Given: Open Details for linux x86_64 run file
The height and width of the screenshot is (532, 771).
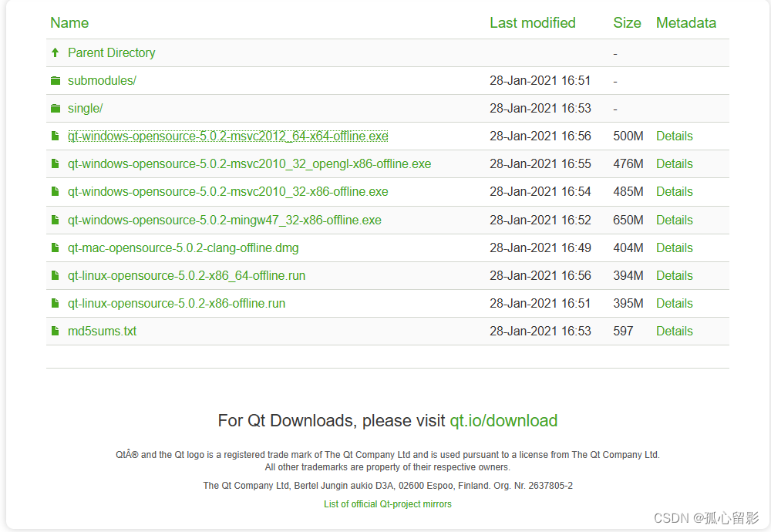Looking at the screenshot, I should [674, 275].
